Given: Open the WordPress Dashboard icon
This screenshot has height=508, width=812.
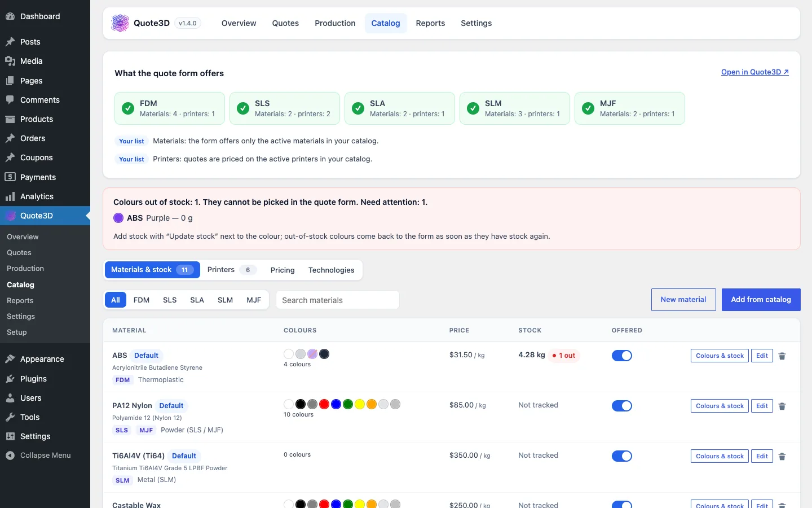Looking at the screenshot, I should click(10, 16).
